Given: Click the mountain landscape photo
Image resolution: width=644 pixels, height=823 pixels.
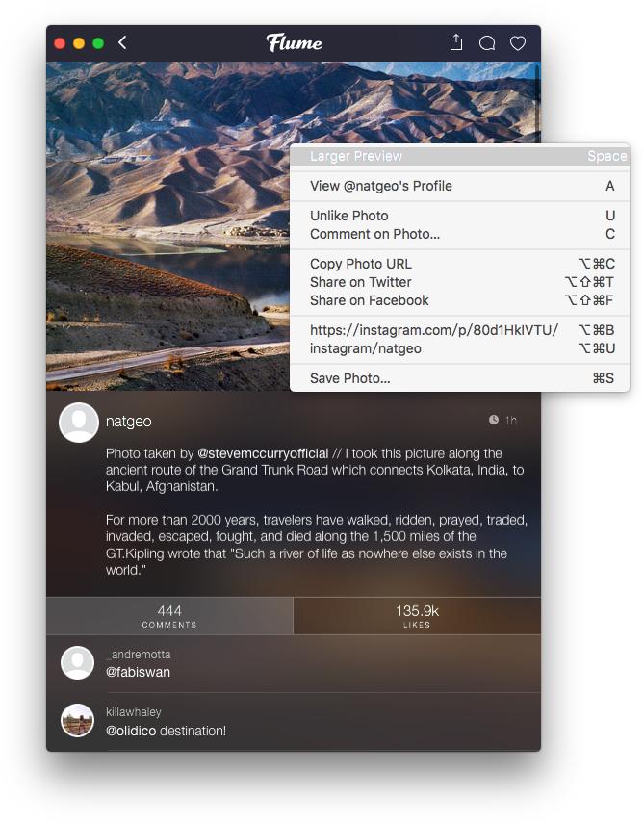Looking at the screenshot, I should pos(167,225).
